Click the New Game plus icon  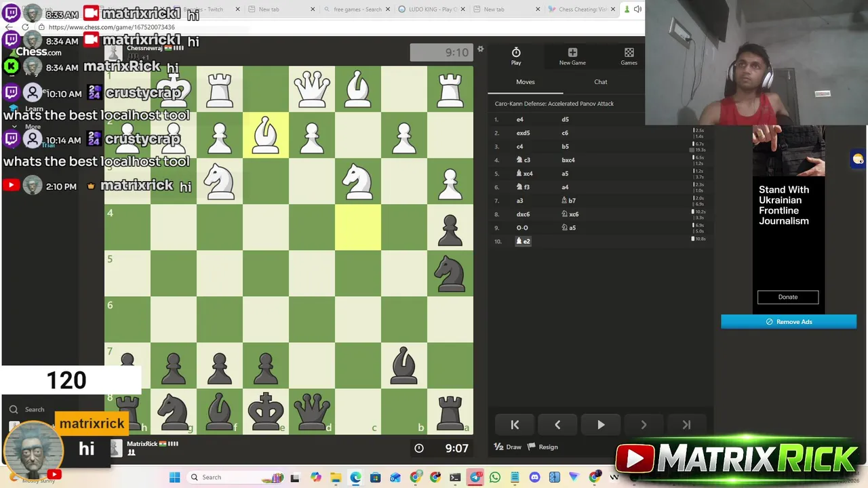572,56
